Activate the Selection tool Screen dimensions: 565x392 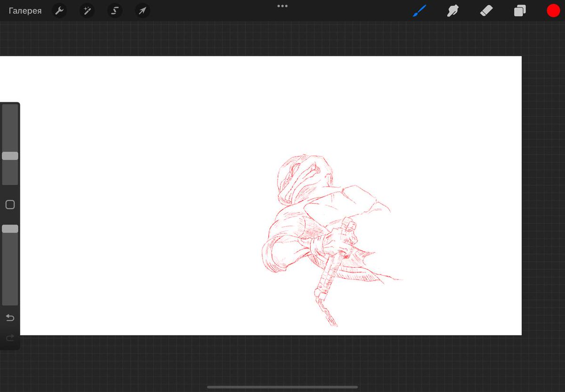click(x=114, y=10)
